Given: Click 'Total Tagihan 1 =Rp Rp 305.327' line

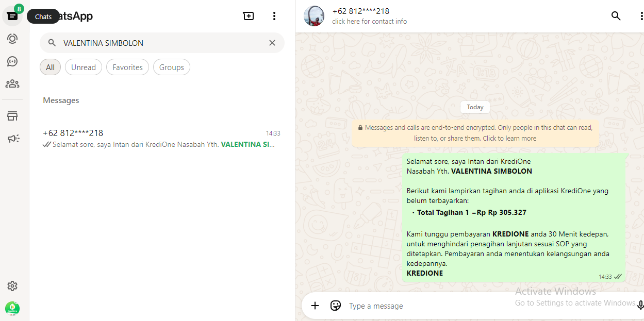Looking at the screenshot, I should click(471, 212).
